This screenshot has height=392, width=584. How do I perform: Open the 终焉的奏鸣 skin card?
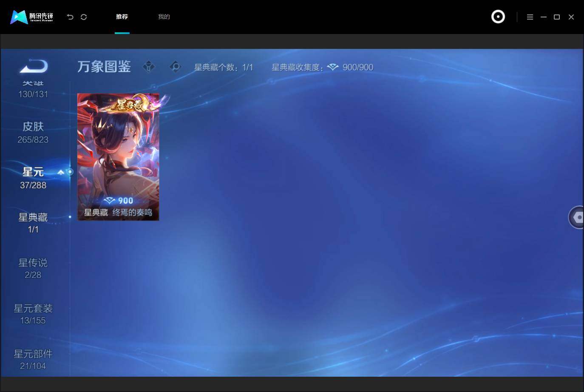(x=118, y=157)
